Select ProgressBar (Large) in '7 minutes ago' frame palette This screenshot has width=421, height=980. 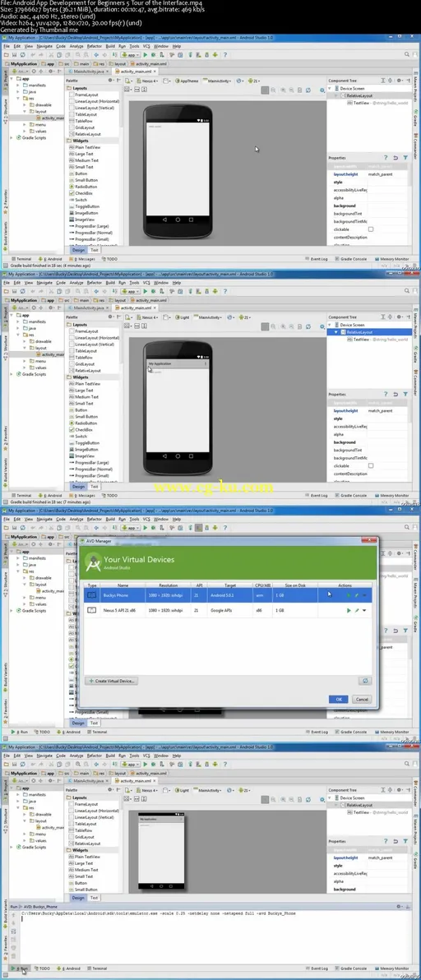click(90, 463)
